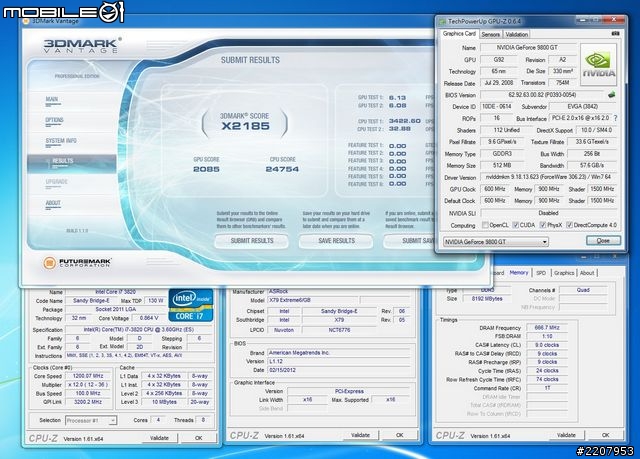Image resolution: width=640 pixels, height=459 pixels.
Task: Click the SUBMIT RESULTS button
Action: [252, 241]
